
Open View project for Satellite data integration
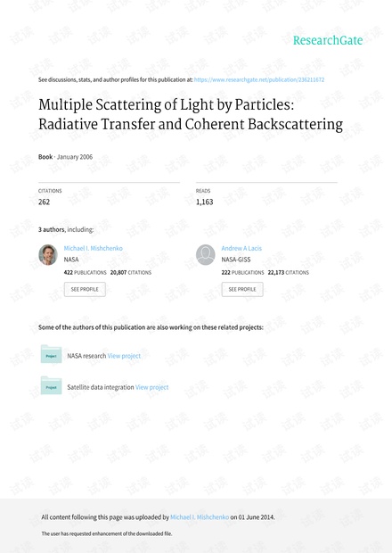(x=152, y=387)
